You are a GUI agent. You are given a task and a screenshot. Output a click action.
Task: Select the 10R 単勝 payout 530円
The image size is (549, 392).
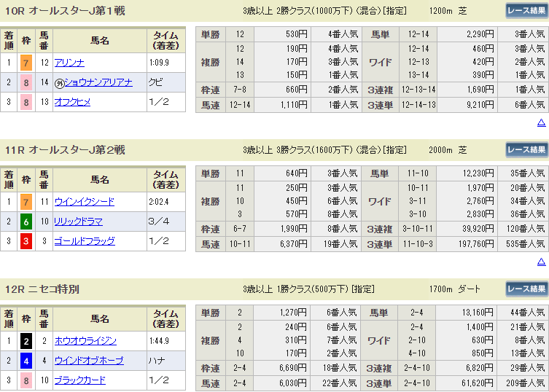point(297,34)
